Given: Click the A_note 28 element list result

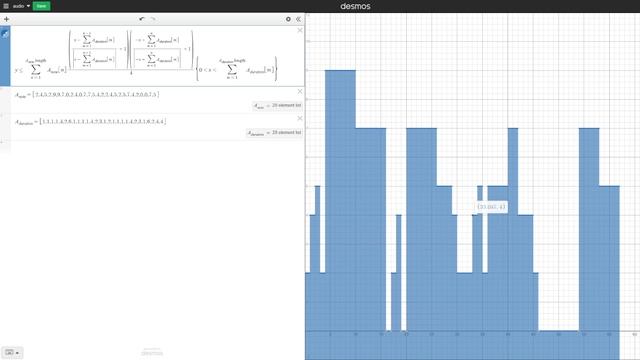Looking at the screenshot, I should (277, 106).
